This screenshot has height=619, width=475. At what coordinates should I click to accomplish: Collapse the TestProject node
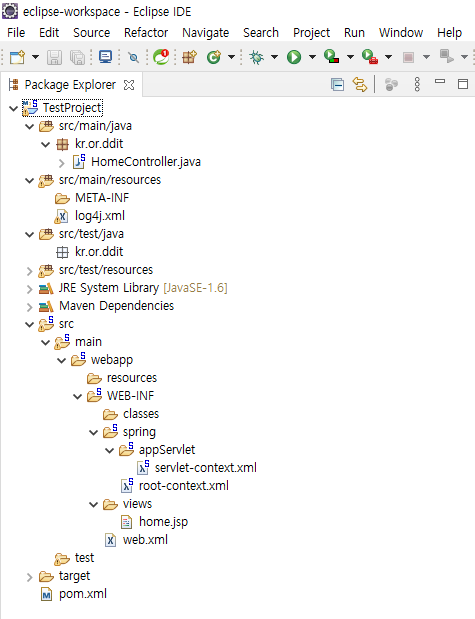point(13,108)
